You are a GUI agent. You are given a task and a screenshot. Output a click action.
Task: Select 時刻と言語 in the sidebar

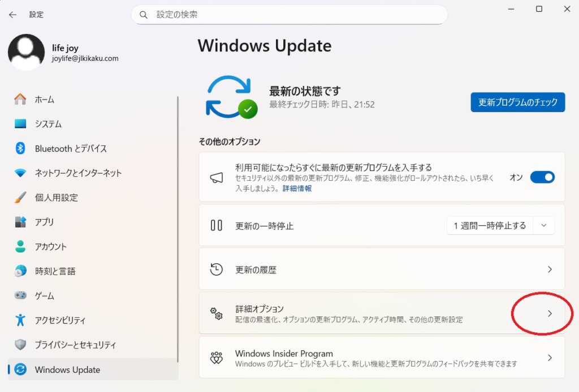coord(55,271)
